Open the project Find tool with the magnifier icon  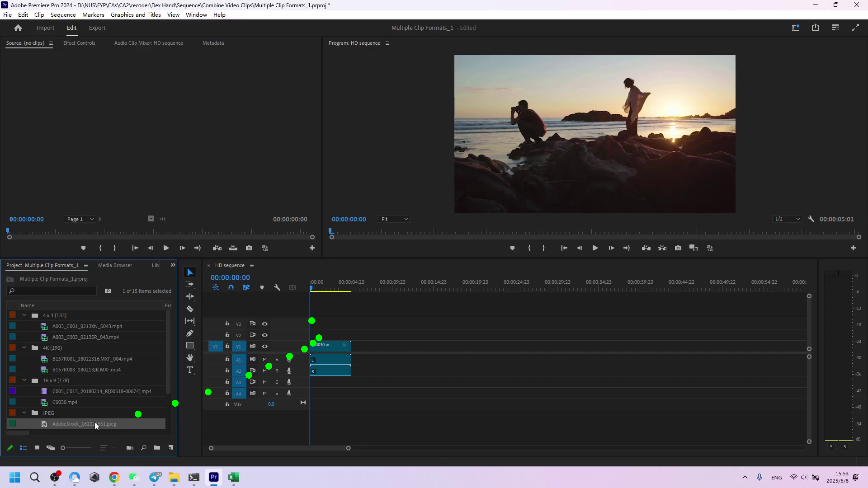[x=143, y=448]
